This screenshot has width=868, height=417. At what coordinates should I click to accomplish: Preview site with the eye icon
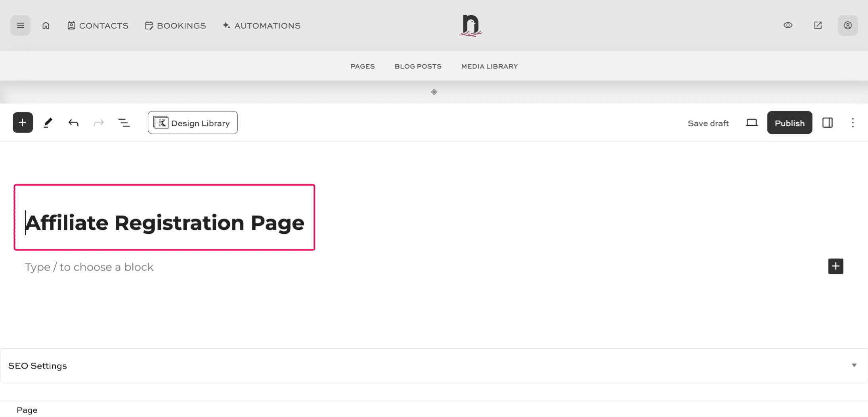coord(788,25)
